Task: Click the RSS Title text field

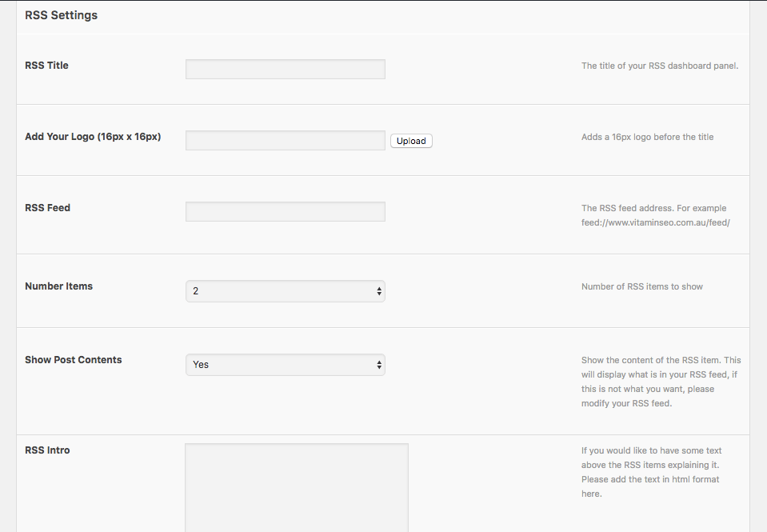Action: [x=285, y=69]
